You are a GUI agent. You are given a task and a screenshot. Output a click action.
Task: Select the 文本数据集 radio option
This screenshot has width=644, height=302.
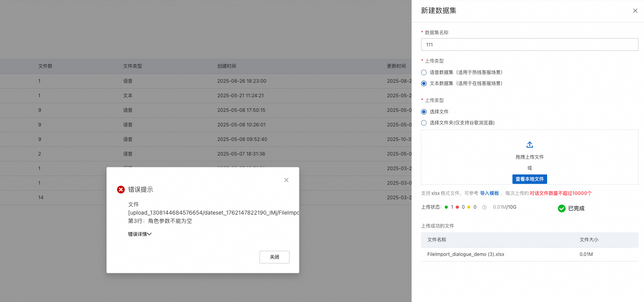(x=424, y=83)
